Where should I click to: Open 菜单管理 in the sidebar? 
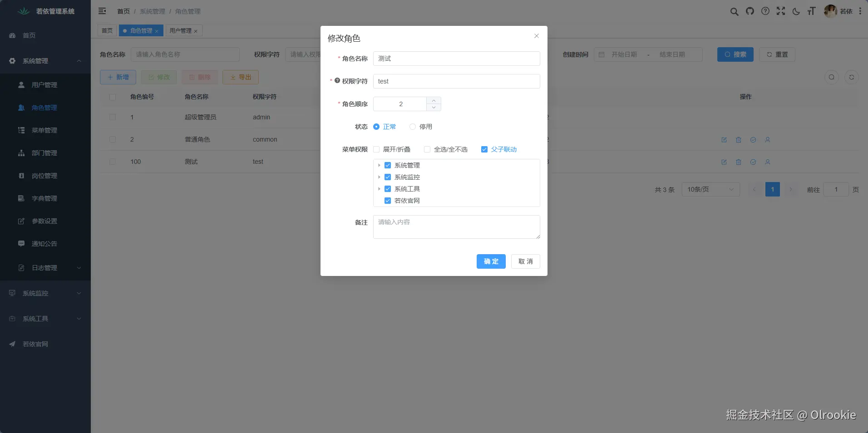coord(44,130)
